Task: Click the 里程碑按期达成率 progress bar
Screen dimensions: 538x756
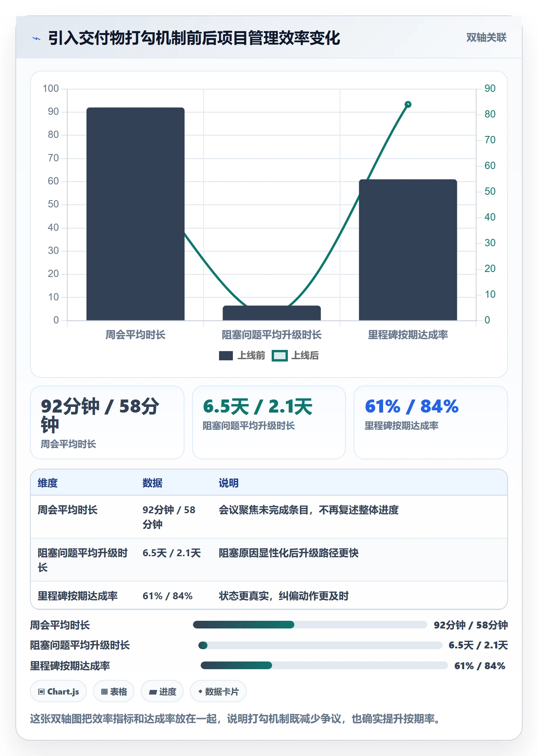Action: (324, 665)
